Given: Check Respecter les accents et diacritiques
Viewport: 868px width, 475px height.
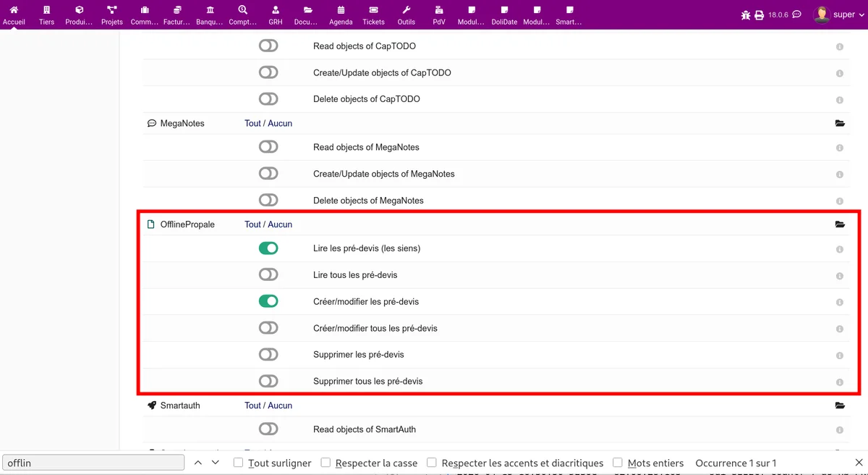Looking at the screenshot, I should 432,463.
